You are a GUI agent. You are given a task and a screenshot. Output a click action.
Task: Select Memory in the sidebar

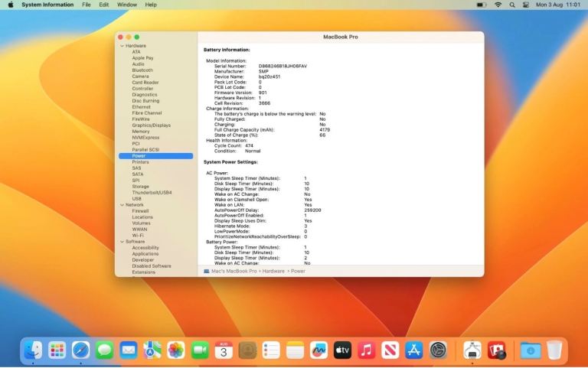click(141, 132)
